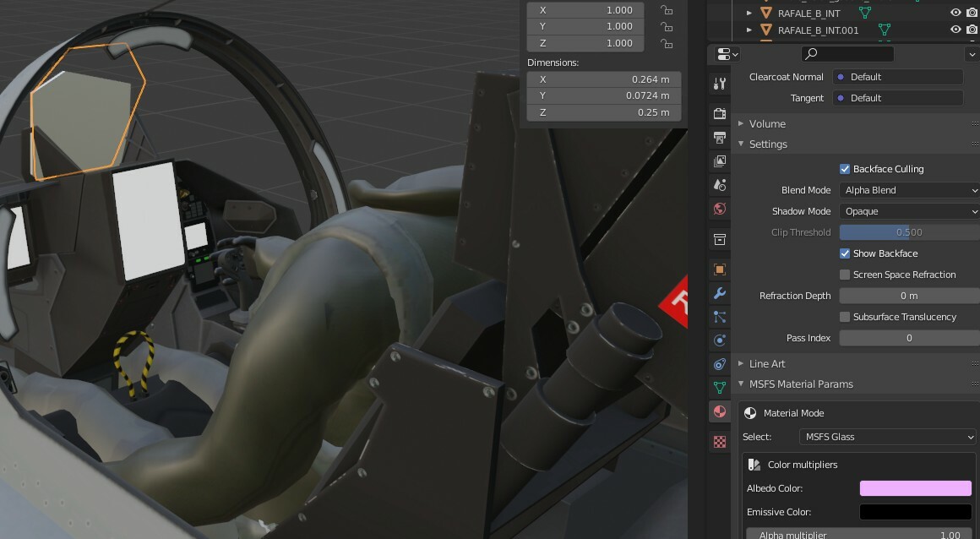Toggle lock on the Z scale field
This screenshot has height=539, width=980.
tap(667, 44)
